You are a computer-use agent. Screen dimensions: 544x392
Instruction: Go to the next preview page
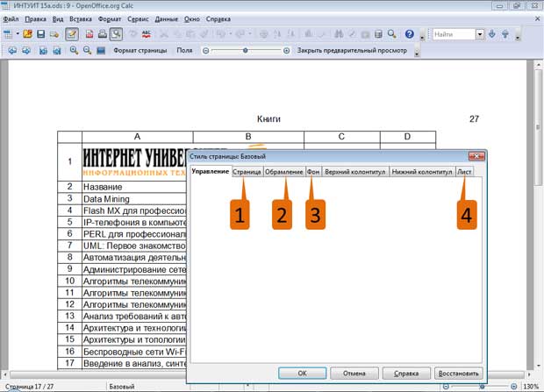[26, 51]
